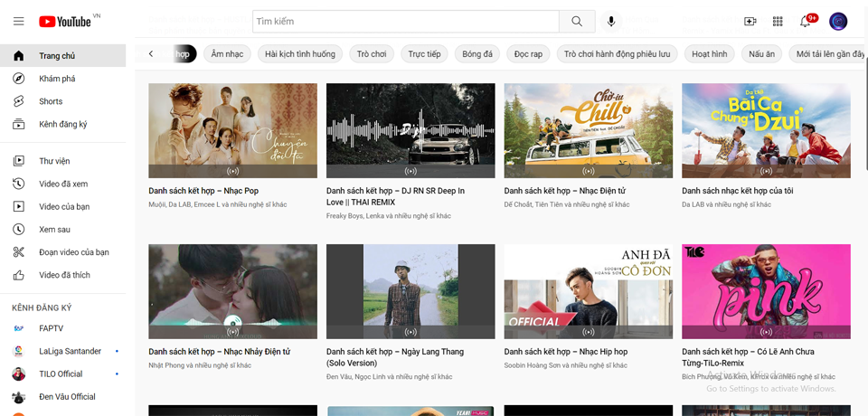Select the Hài kịch tình huống chip

pyautogui.click(x=300, y=53)
